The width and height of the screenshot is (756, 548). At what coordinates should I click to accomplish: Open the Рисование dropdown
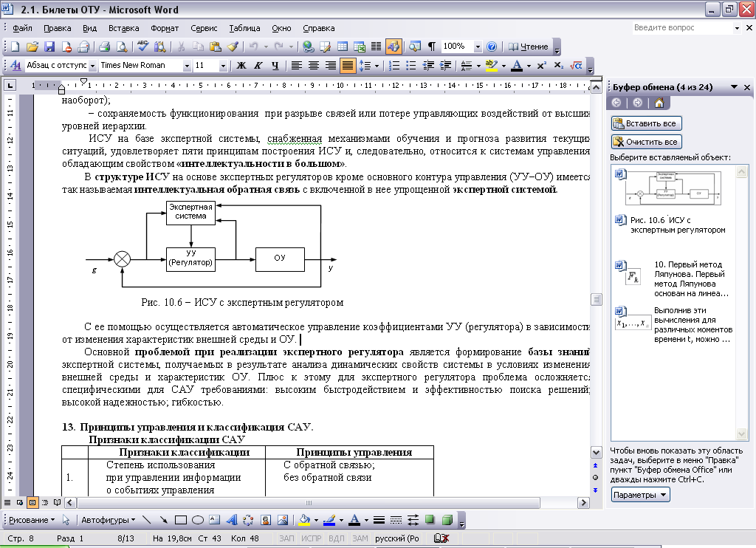tap(32, 520)
